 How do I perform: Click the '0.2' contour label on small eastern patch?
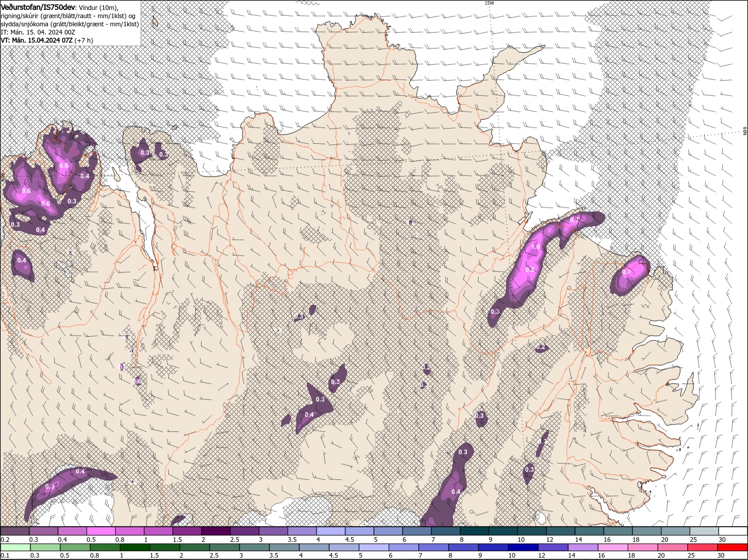tap(541, 347)
